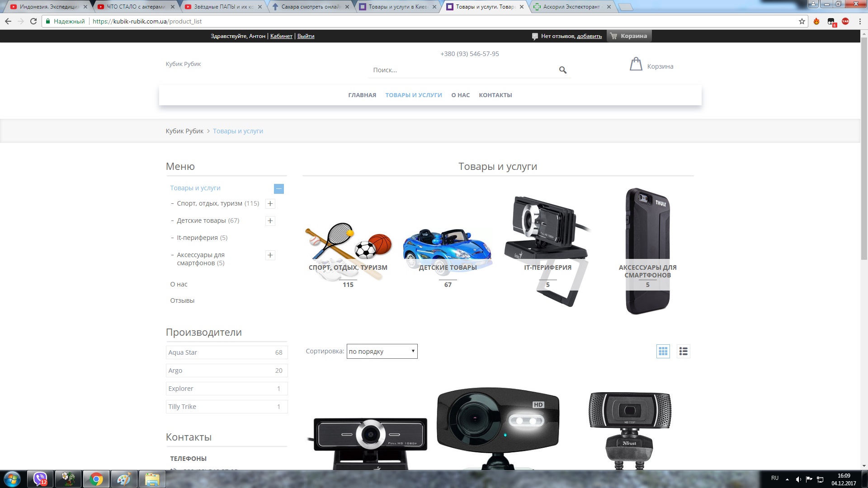Open Отзывы in sidebar menu
Screen dimensions: 868x488
point(182,300)
